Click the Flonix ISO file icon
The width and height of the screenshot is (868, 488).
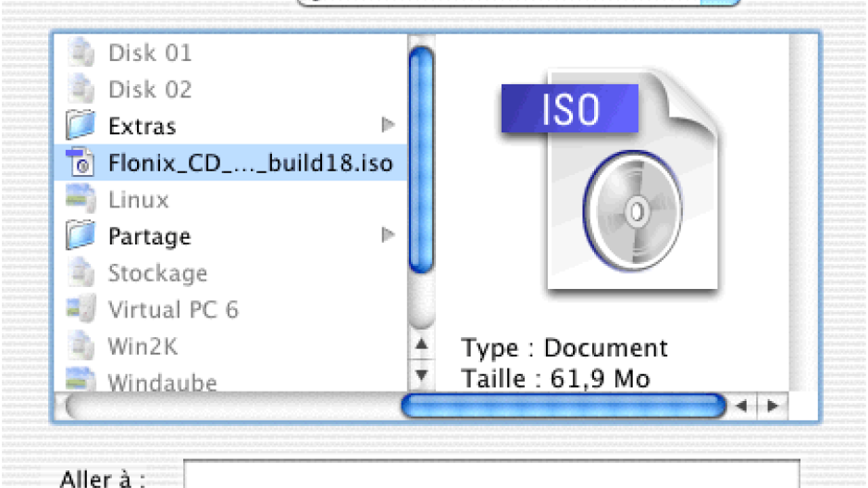[x=81, y=162]
